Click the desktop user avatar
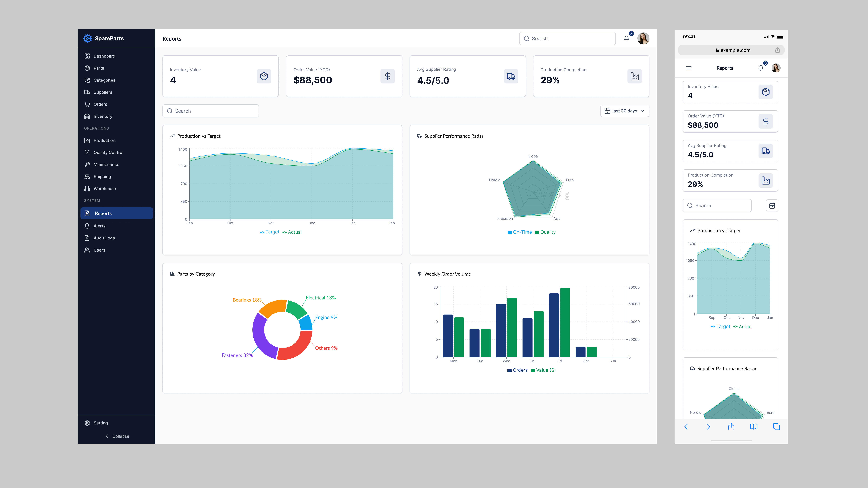The width and height of the screenshot is (868, 488). point(643,38)
